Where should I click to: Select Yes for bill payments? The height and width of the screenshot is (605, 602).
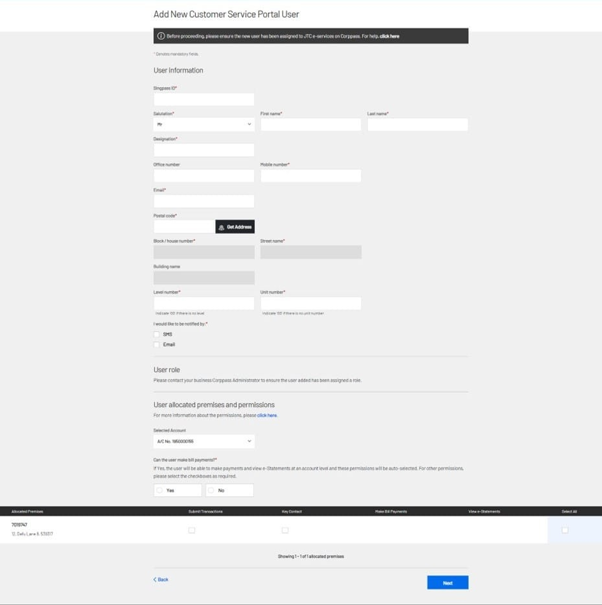[178, 490]
